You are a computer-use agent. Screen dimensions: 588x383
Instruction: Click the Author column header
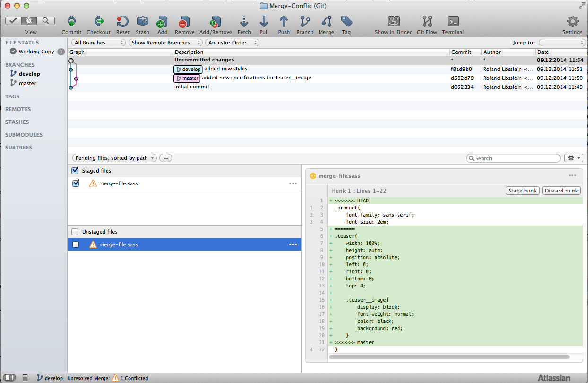[x=508, y=52]
